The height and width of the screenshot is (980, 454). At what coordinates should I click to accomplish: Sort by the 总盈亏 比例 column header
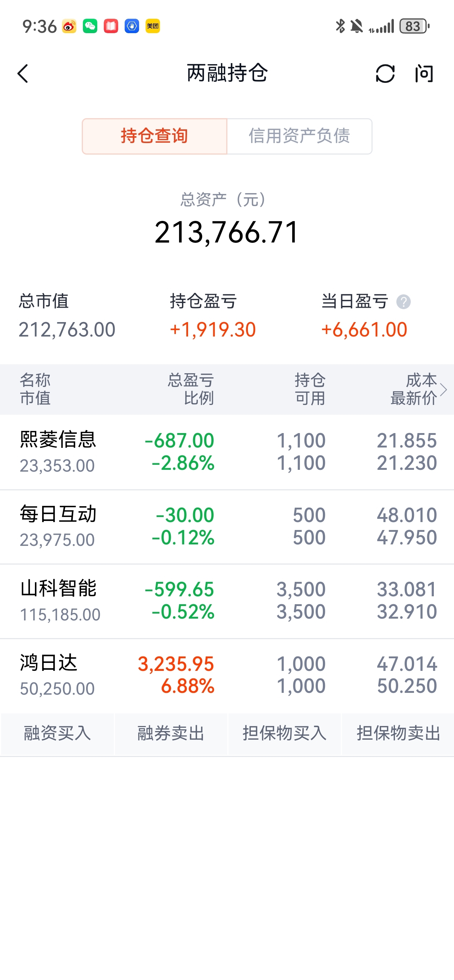191,389
